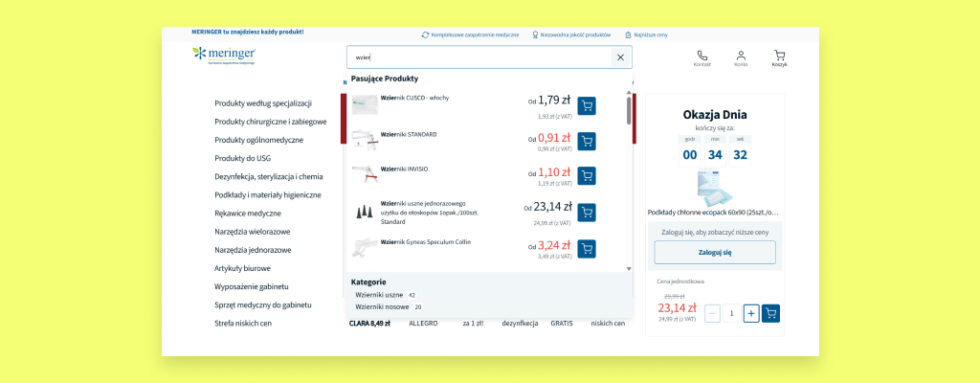Open the Konto user account icon
Image resolution: width=980 pixels, height=383 pixels.
tap(741, 56)
